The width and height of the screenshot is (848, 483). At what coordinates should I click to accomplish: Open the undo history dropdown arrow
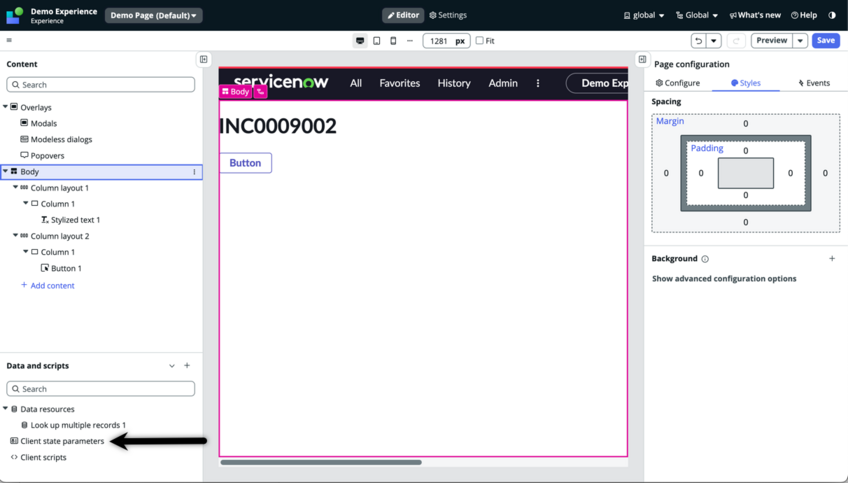[714, 41]
